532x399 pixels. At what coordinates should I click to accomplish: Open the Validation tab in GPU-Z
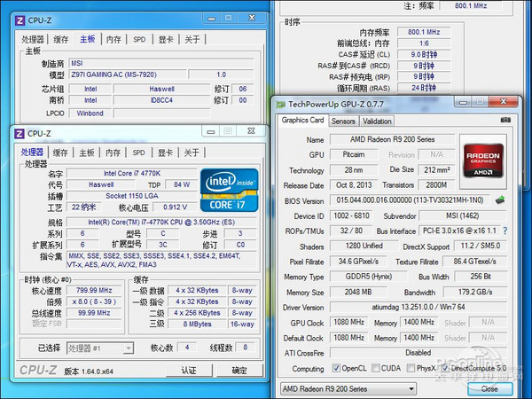377,121
